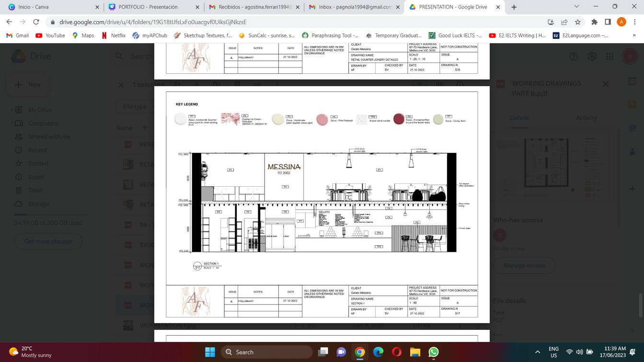Open the Details tab in side panel

click(519, 118)
